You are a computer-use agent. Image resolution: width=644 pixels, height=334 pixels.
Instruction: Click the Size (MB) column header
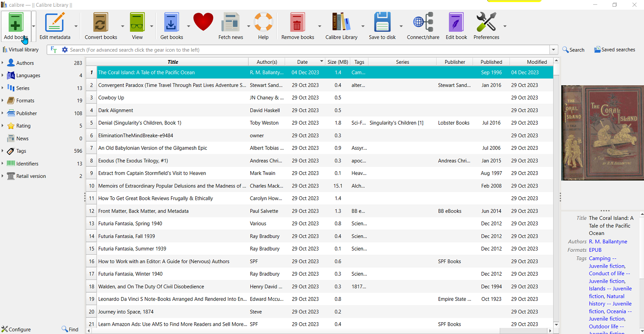point(337,62)
